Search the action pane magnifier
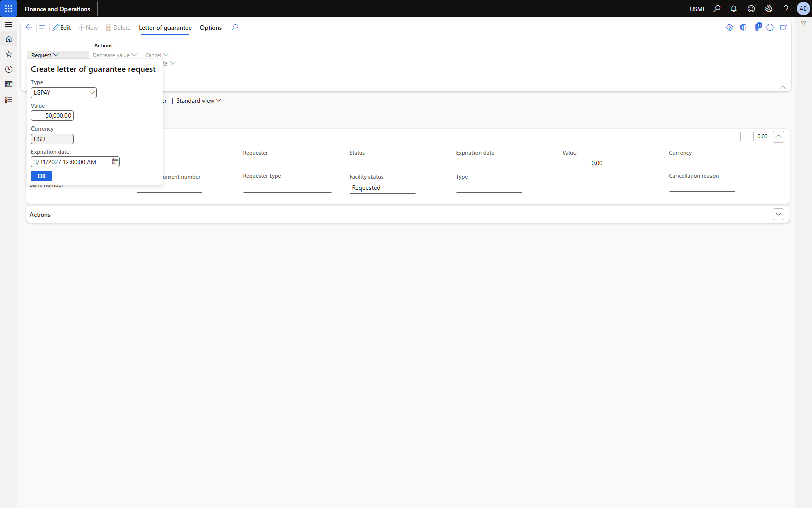 click(x=234, y=27)
